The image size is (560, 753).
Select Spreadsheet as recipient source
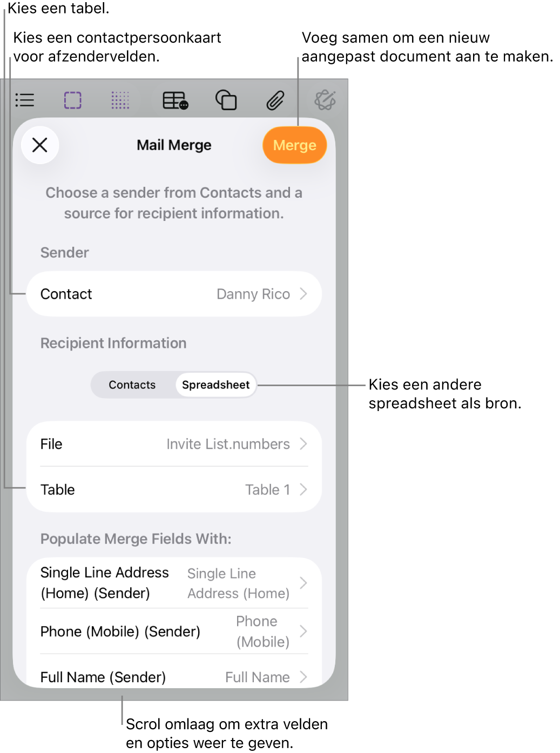(215, 385)
